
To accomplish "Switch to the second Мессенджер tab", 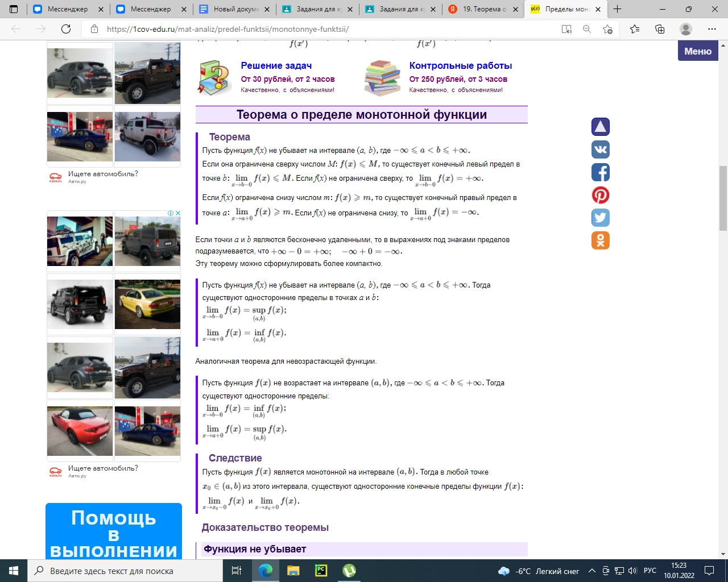I will tap(151, 9).
